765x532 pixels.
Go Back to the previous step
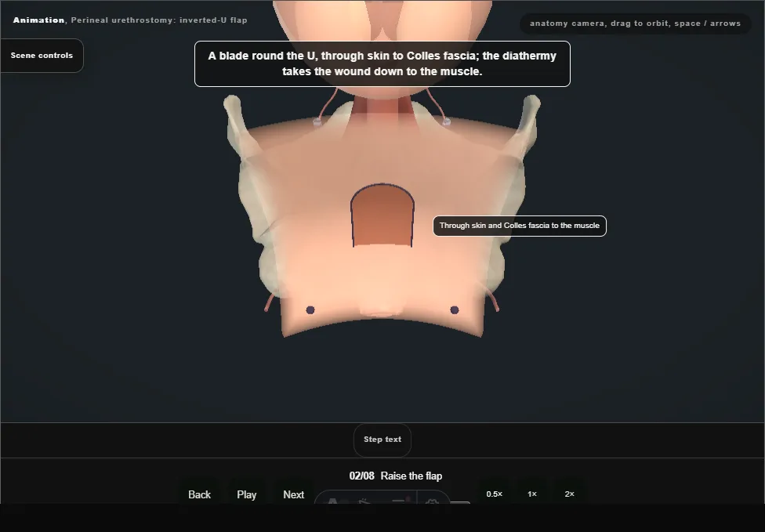[199, 494]
